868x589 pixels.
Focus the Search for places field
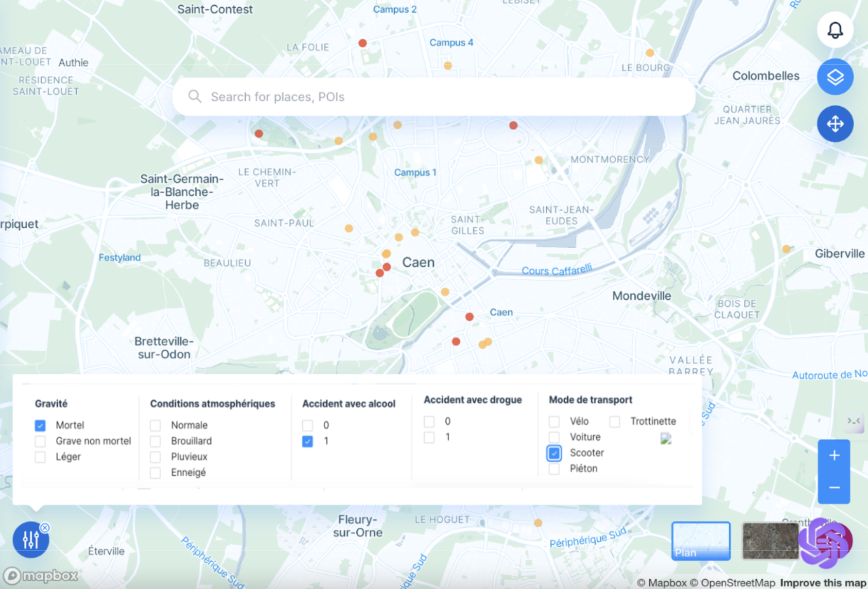pos(432,97)
